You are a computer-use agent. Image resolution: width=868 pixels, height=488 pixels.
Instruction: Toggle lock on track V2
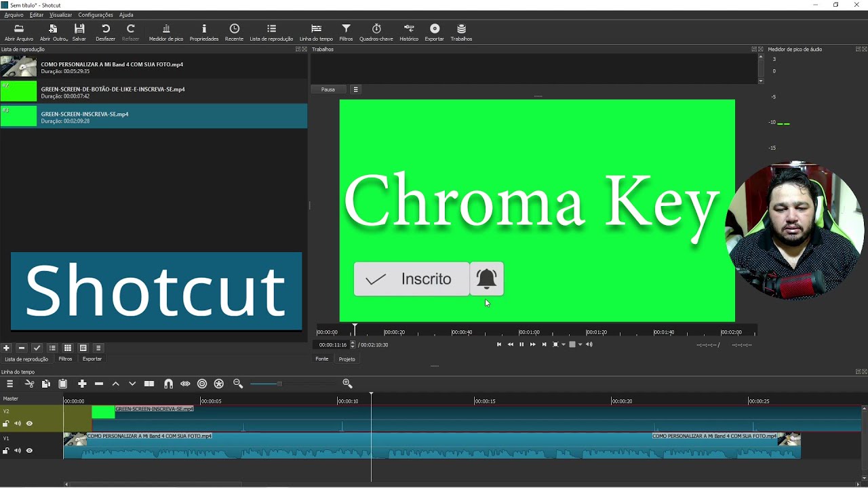pyautogui.click(x=6, y=424)
